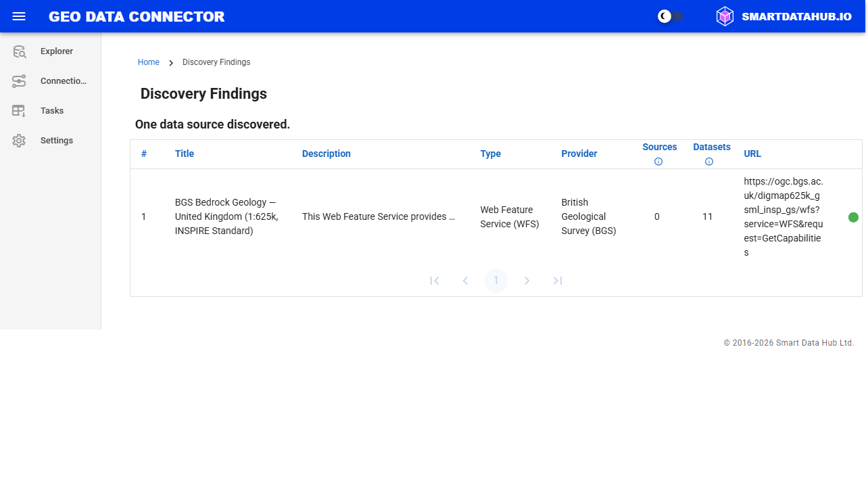The height and width of the screenshot is (487, 868).
Task: Go to Home breadcrumb link
Action: [149, 62]
